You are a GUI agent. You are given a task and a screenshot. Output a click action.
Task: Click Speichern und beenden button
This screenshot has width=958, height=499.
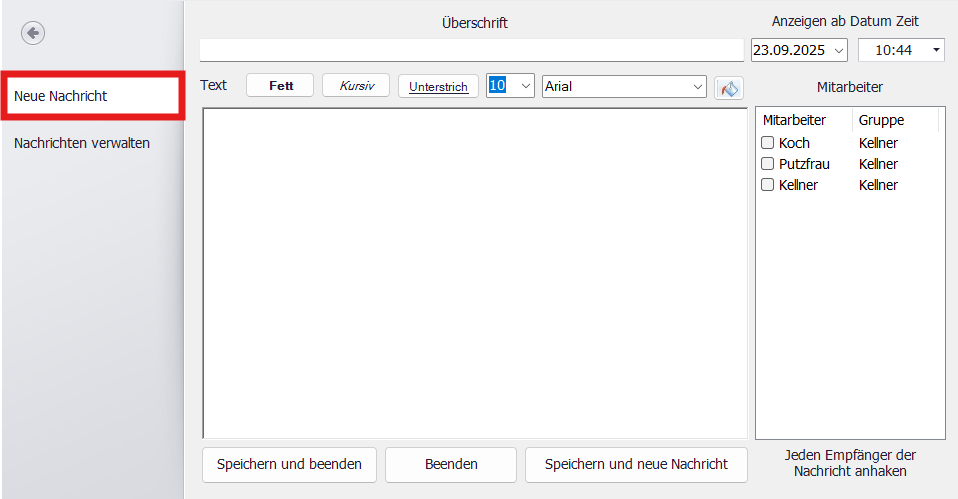pos(290,465)
